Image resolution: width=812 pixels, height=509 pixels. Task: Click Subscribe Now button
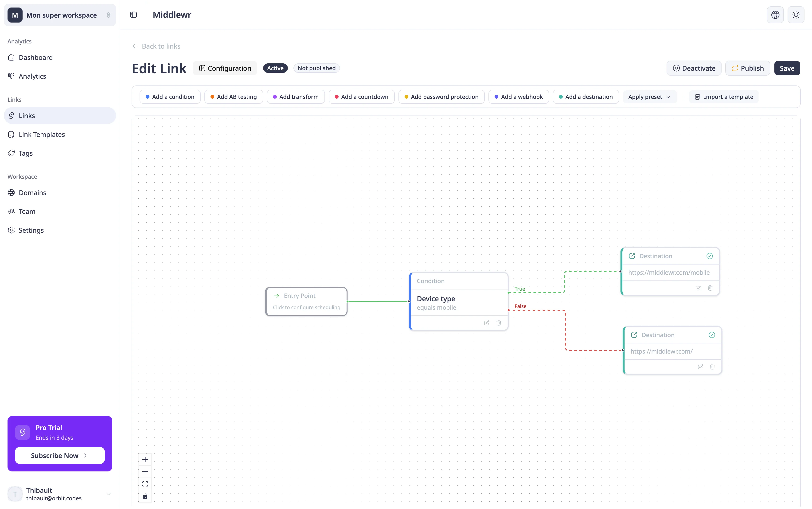click(x=60, y=456)
